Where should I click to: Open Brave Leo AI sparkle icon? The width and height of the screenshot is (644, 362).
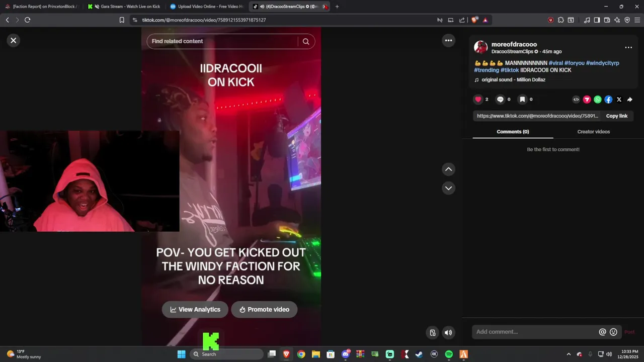pos(617,20)
